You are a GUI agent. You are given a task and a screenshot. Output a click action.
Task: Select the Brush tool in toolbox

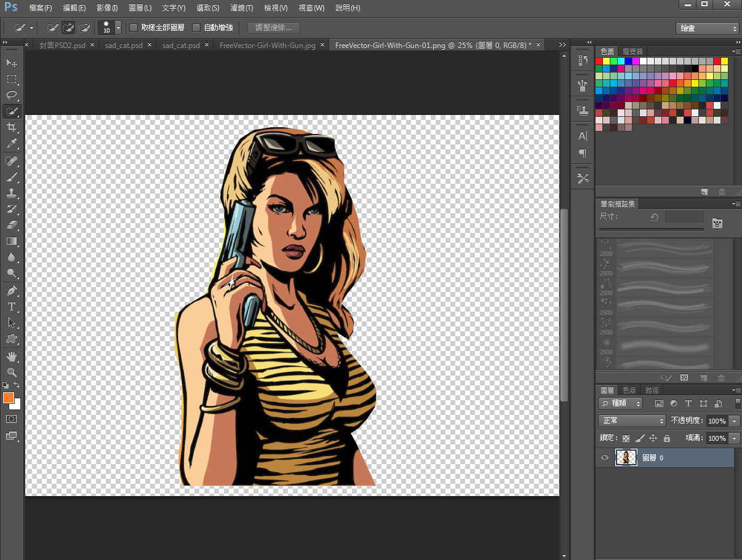click(12, 177)
